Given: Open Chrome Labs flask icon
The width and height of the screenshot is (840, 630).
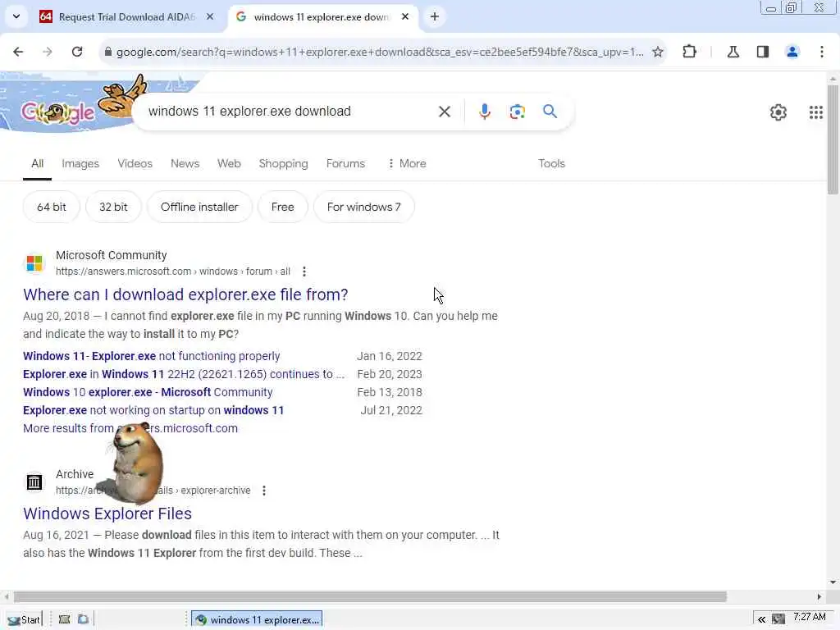Looking at the screenshot, I should pyautogui.click(x=733, y=52).
